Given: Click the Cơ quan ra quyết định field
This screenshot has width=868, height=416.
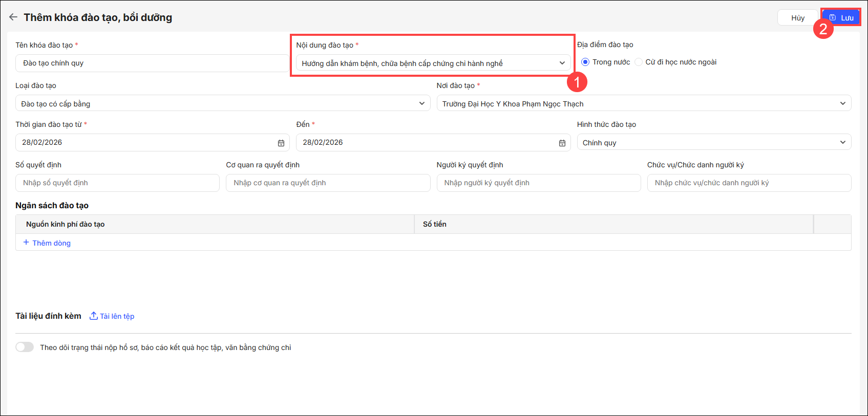Looking at the screenshot, I should [328, 183].
